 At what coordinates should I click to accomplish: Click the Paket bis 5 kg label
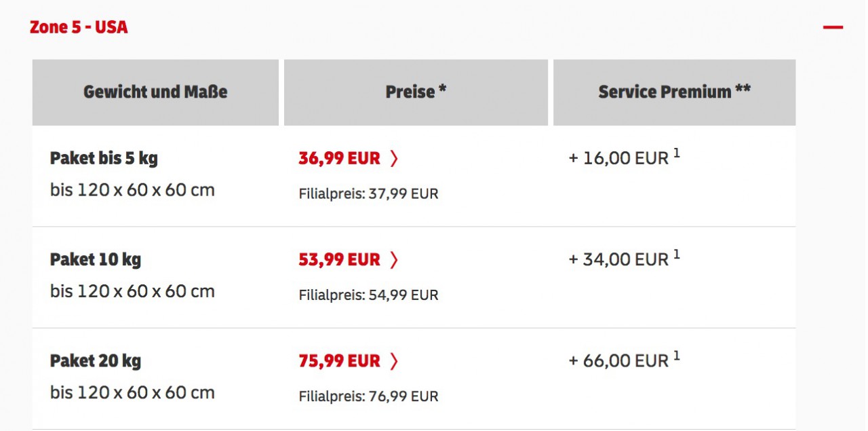[x=104, y=159]
